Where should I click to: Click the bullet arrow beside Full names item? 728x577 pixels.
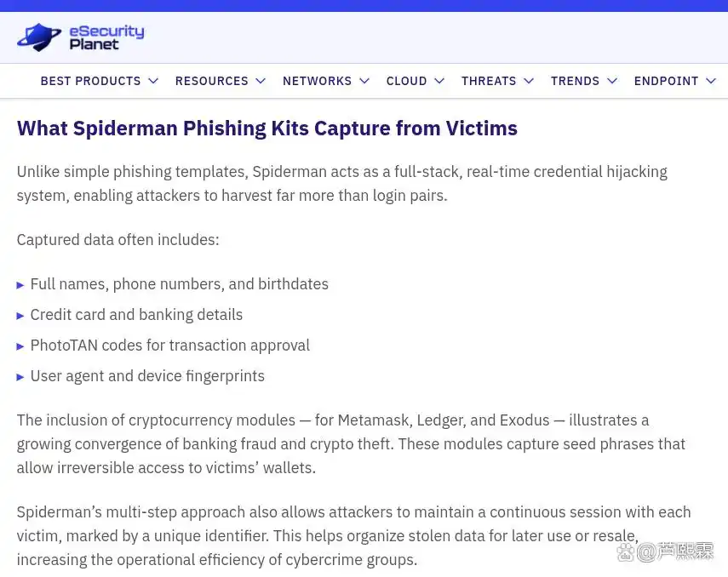(x=20, y=285)
